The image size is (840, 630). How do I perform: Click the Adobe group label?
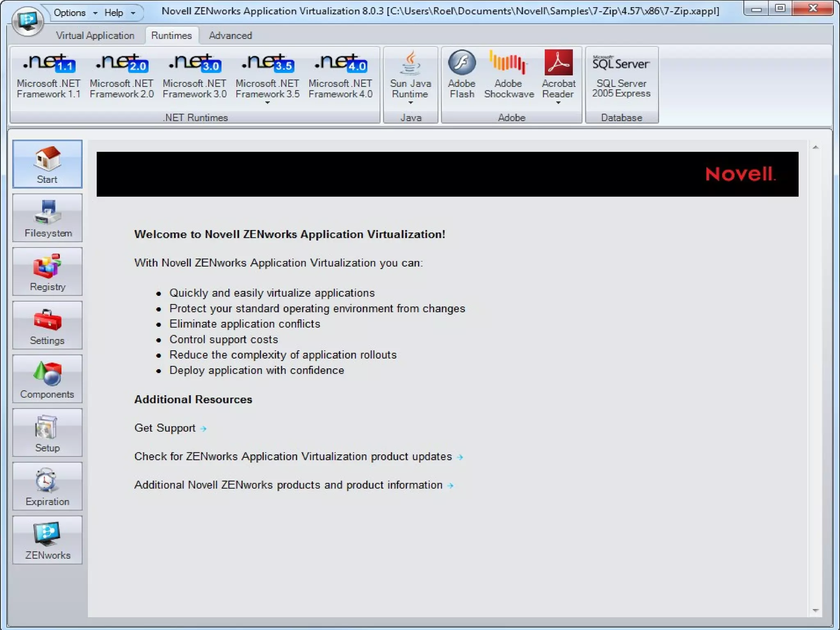coord(511,118)
